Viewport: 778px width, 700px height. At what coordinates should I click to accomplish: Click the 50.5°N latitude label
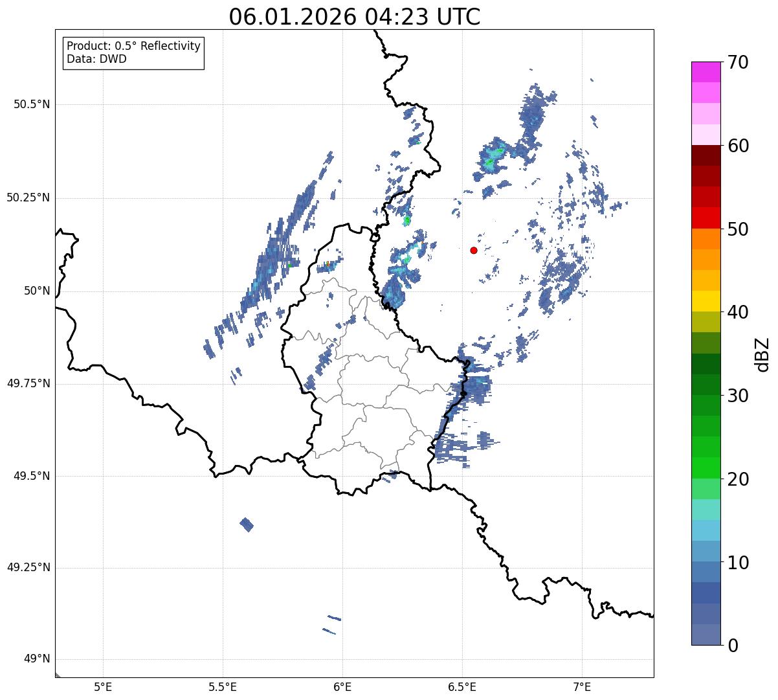pyautogui.click(x=32, y=104)
